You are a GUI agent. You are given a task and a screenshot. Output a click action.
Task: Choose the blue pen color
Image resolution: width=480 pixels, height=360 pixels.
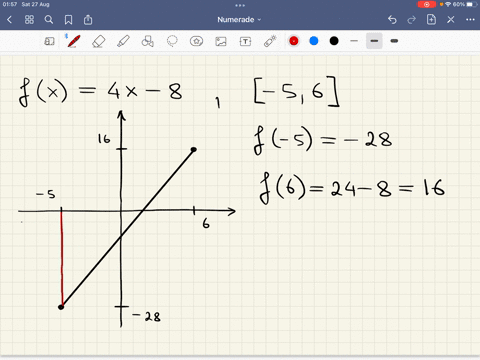(314, 41)
